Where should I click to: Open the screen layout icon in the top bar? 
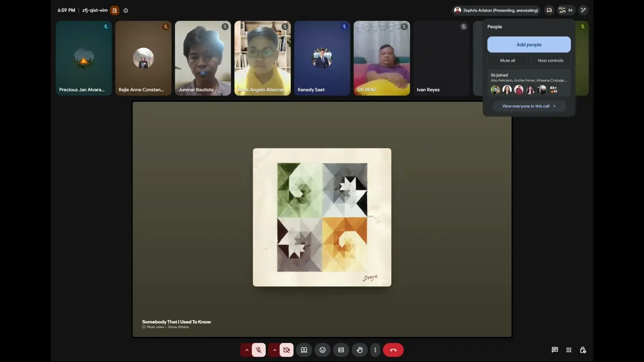[549, 10]
